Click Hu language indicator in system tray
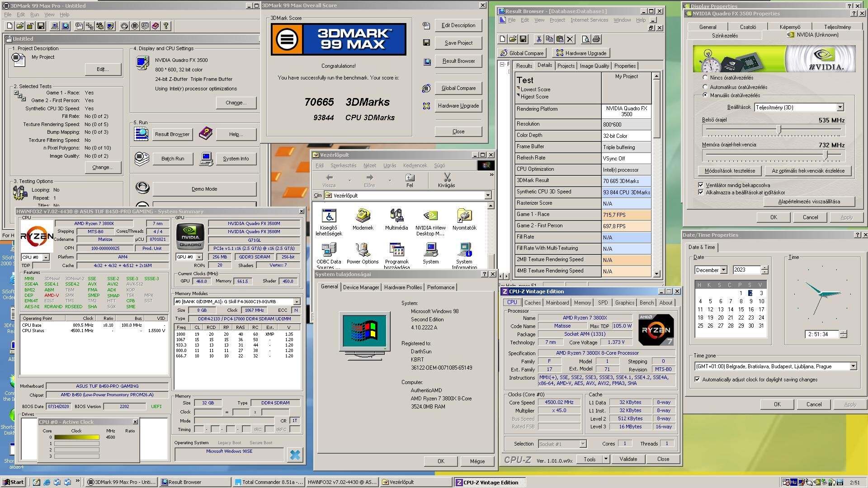This screenshot has width=868, height=488. pos(793,482)
